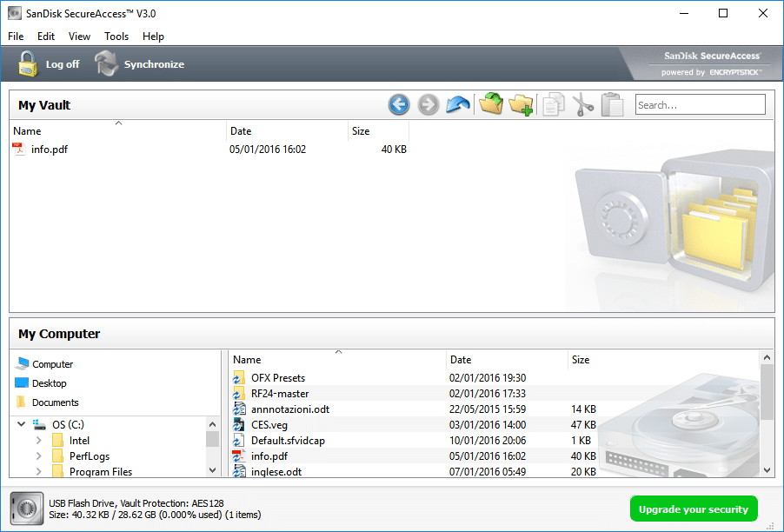Collapse the OS (C:) tree node
784x532 pixels.
[22, 424]
